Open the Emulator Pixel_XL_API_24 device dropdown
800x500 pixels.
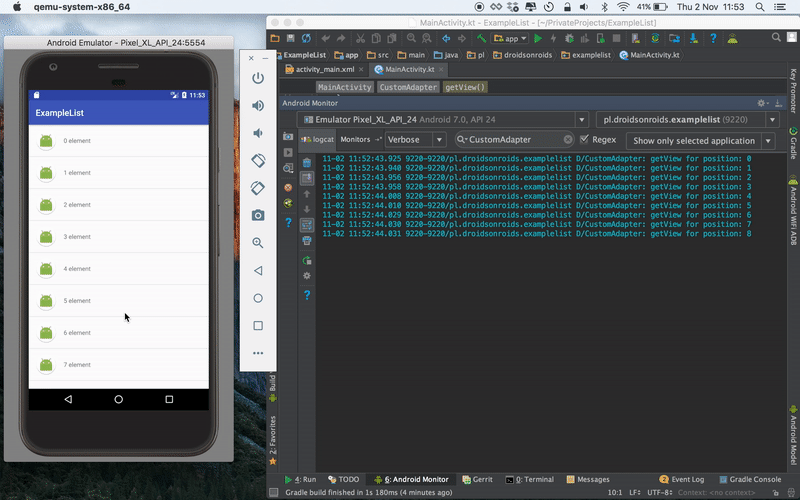(442, 120)
